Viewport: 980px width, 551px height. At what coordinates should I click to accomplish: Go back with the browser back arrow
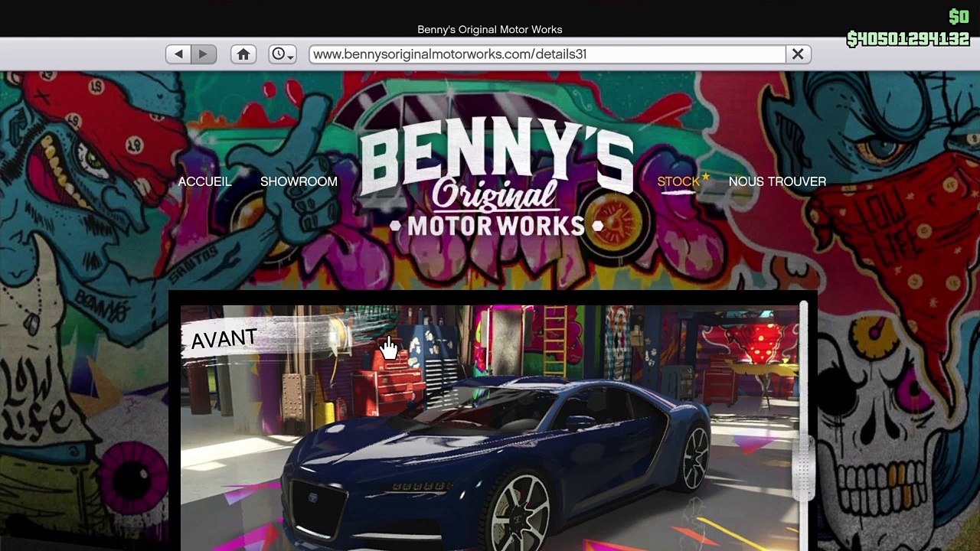point(178,54)
